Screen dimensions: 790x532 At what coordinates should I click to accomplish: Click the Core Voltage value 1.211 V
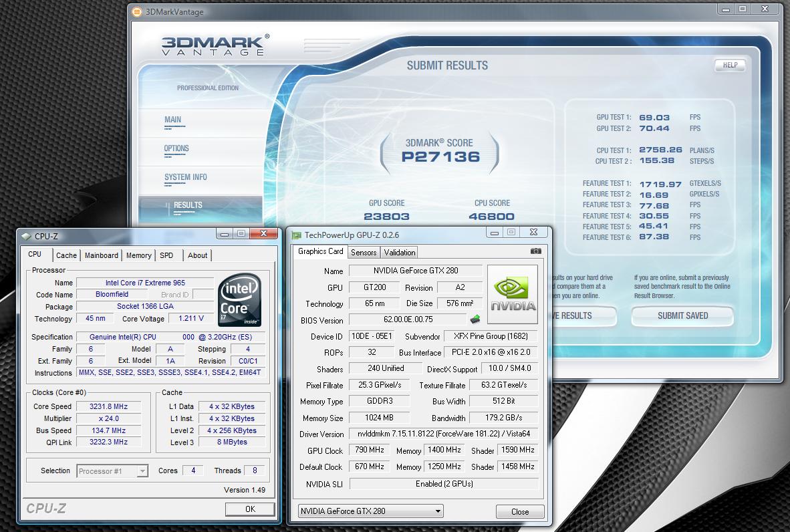coord(191,318)
